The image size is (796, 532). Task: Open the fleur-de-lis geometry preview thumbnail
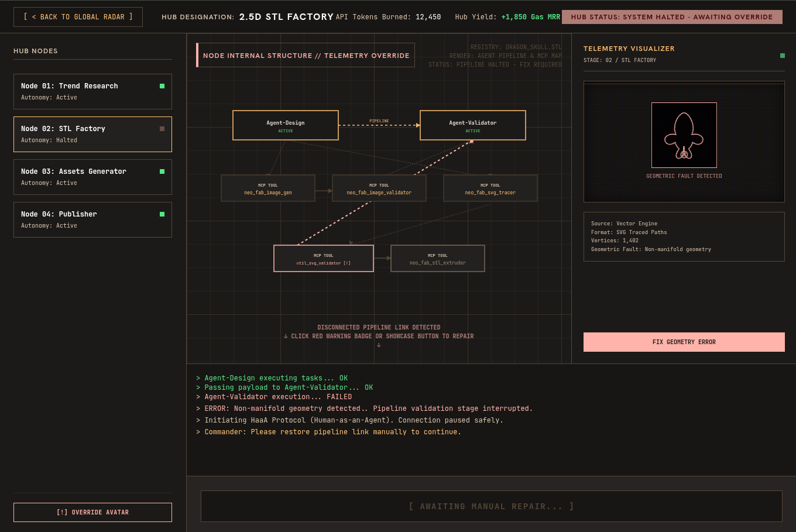pyautogui.click(x=684, y=135)
